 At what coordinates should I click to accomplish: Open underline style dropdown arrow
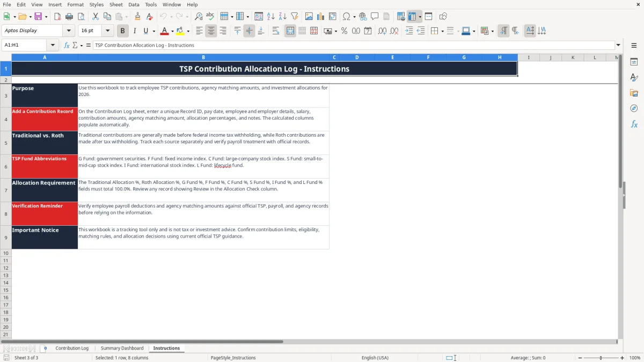(x=153, y=32)
